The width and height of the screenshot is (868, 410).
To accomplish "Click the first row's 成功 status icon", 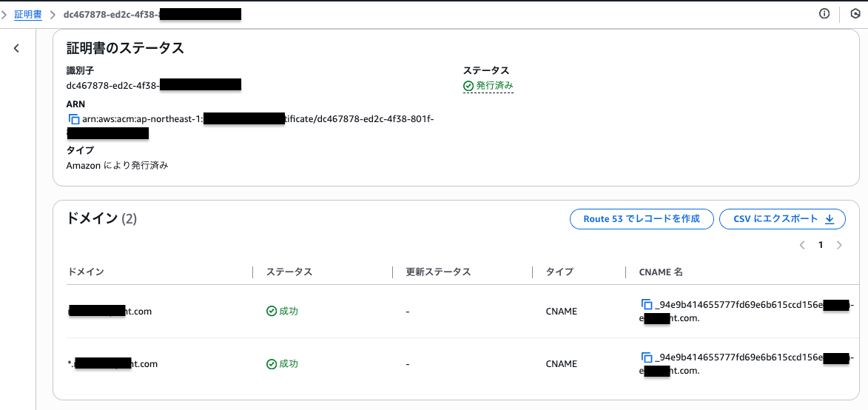I will 272,312.
